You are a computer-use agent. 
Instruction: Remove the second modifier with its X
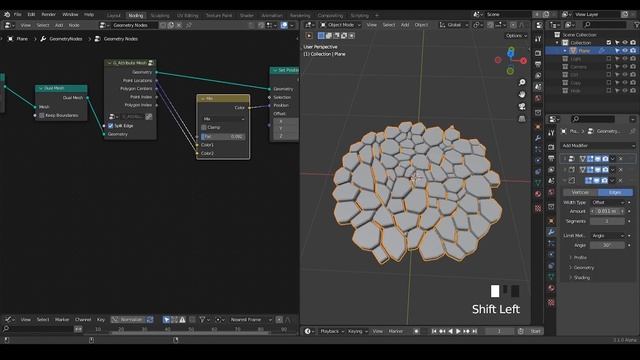(621, 169)
